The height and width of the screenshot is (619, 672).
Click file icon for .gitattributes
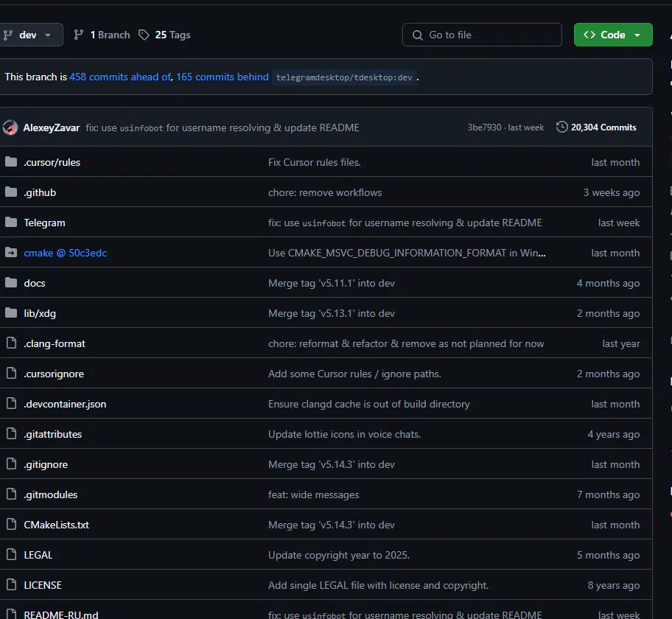pos(12,434)
